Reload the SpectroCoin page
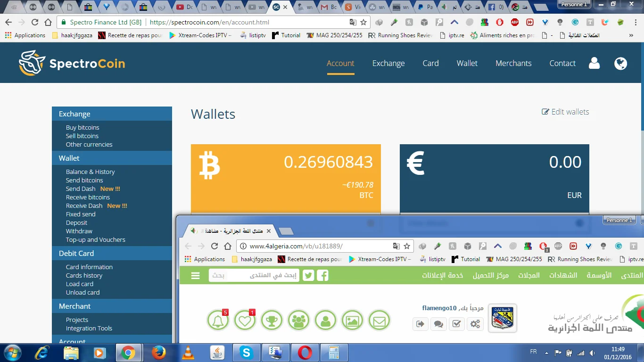Screen dimensions: 644x362 (35, 22)
